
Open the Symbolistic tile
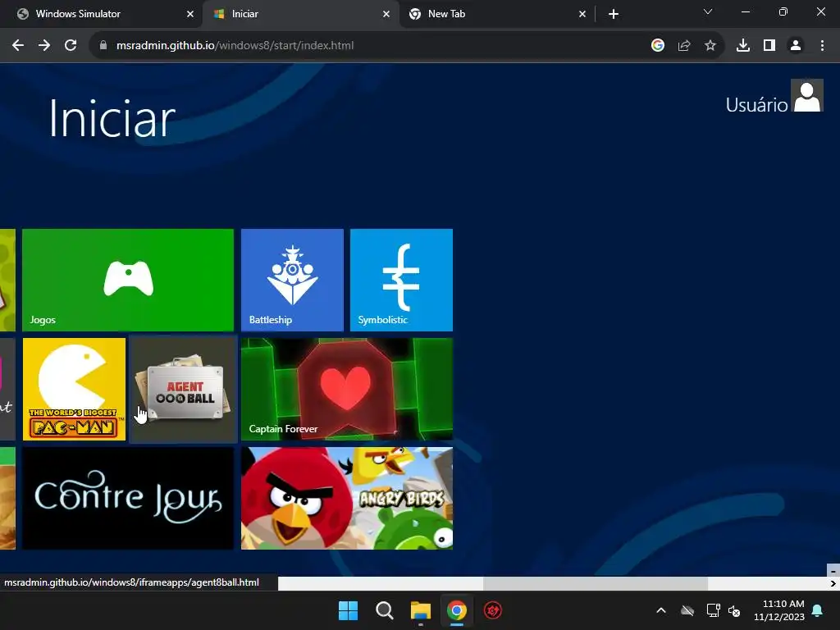click(401, 280)
